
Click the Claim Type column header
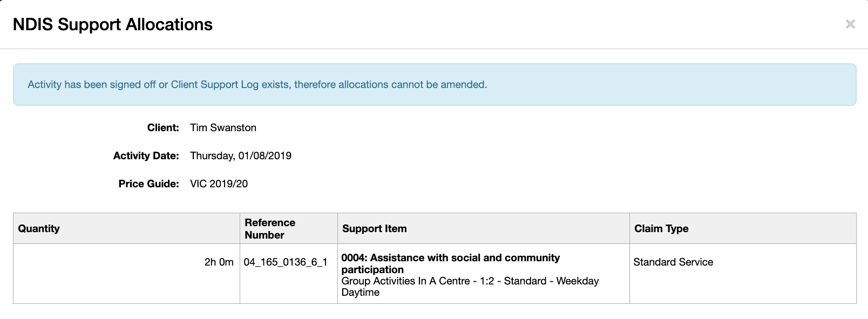coord(661,228)
